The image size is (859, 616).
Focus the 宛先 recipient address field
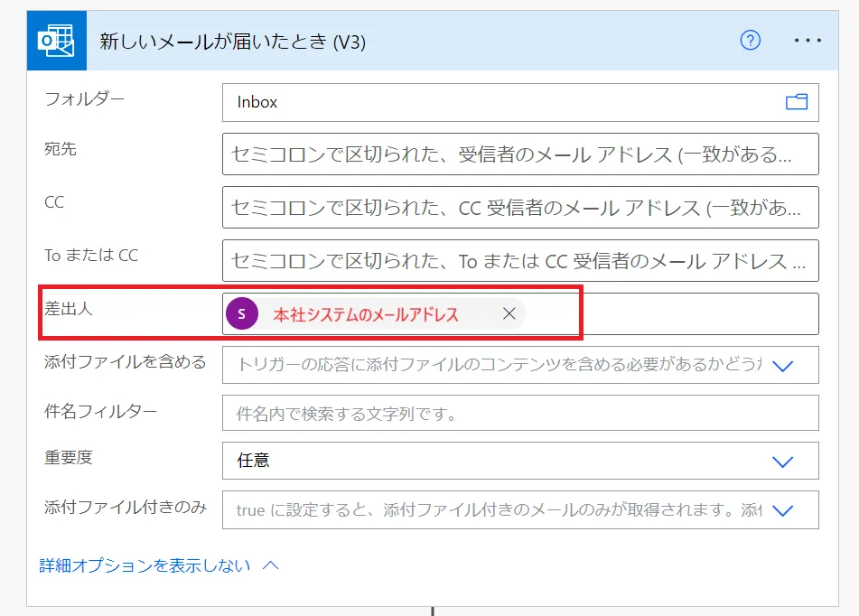tap(519, 154)
